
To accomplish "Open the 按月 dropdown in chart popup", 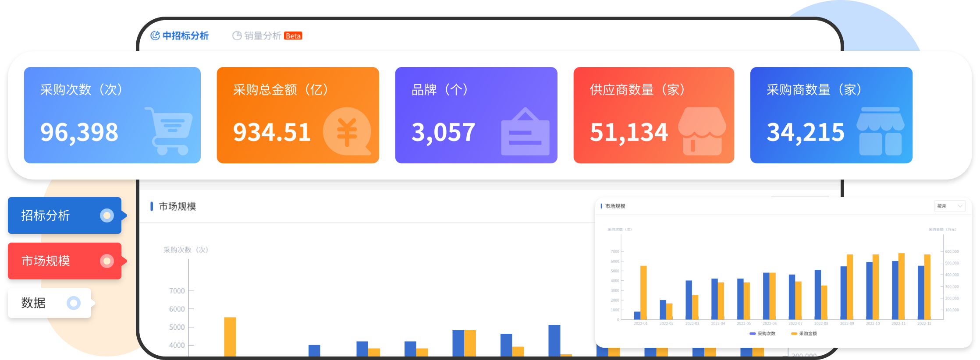I will (950, 206).
